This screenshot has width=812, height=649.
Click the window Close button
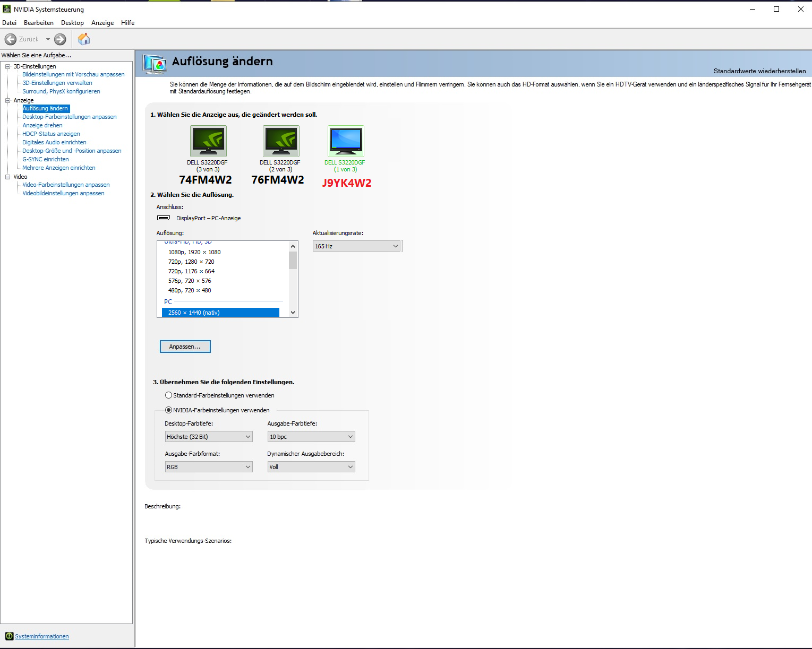800,9
